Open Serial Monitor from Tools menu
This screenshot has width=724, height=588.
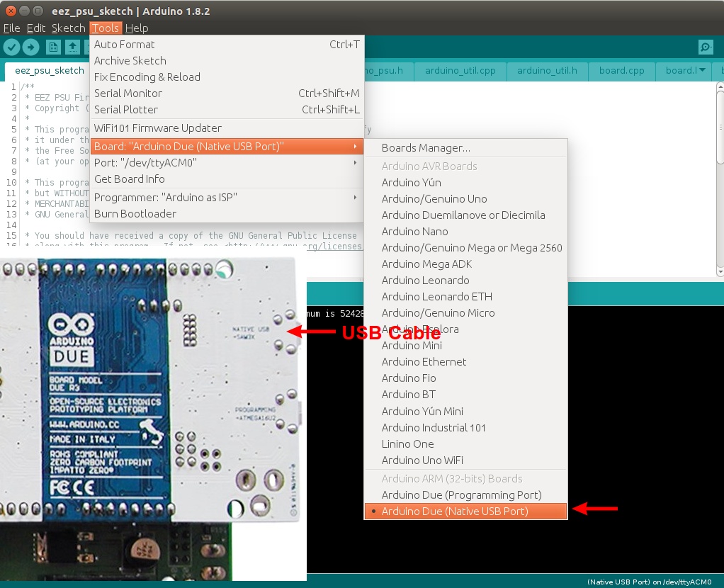point(227,94)
